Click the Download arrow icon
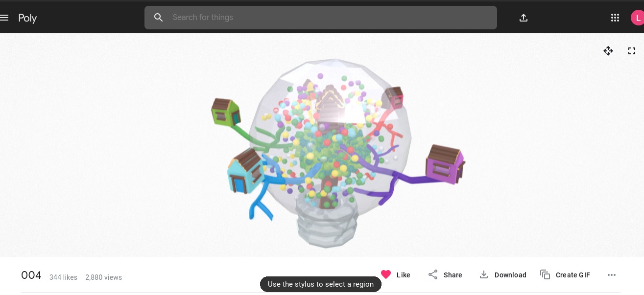The image size is (644, 295). tap(484, 274)
